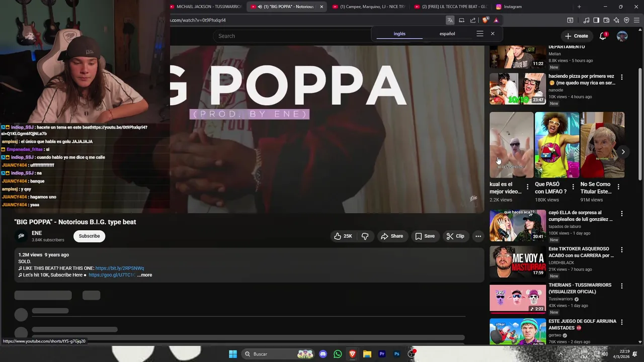The image size is (644, 362).
Task: Open the Brave Rewards triangle icon
Action: click(496, 20)
